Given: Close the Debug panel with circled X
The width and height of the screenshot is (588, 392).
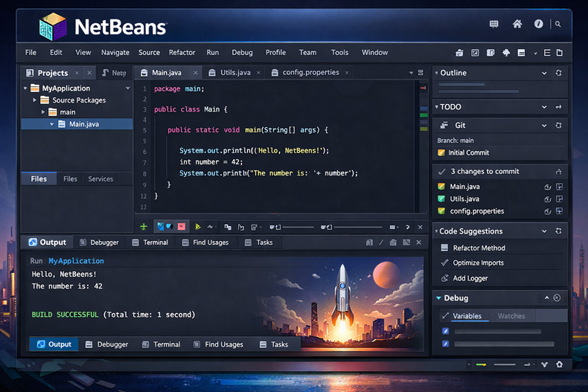Looking at the screenshot, I should pos(557,298).
